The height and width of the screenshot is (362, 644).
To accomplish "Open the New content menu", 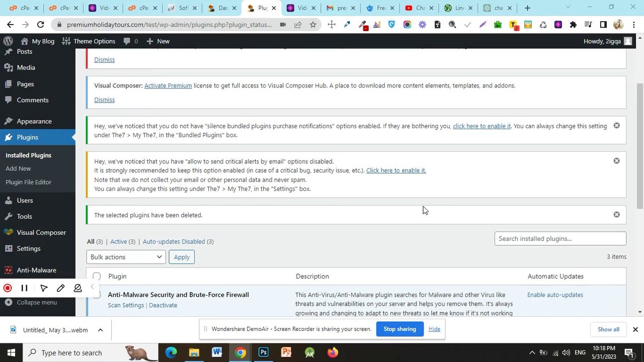I will 158,41.
